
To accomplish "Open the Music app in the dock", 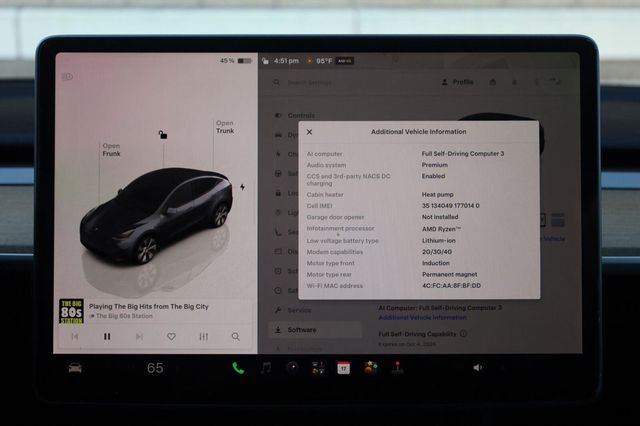I will pyautogui.click(x=266, y=368).
